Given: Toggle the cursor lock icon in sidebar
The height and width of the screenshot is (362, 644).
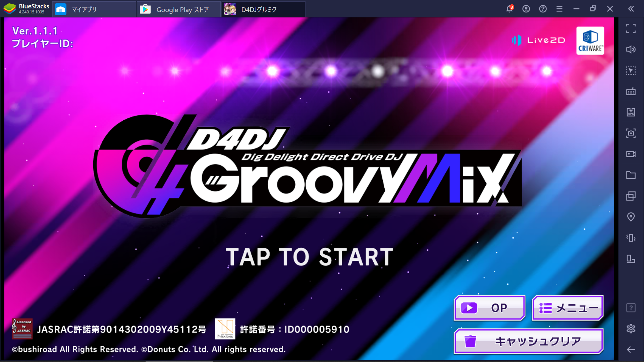Looking at the screenshot, I should (631, 70).
